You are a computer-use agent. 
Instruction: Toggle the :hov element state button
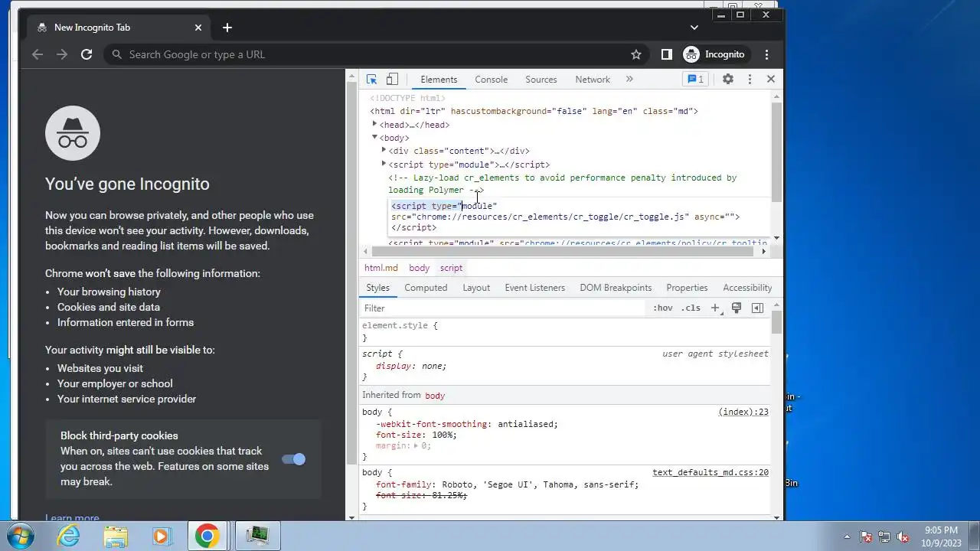(663, 308)
